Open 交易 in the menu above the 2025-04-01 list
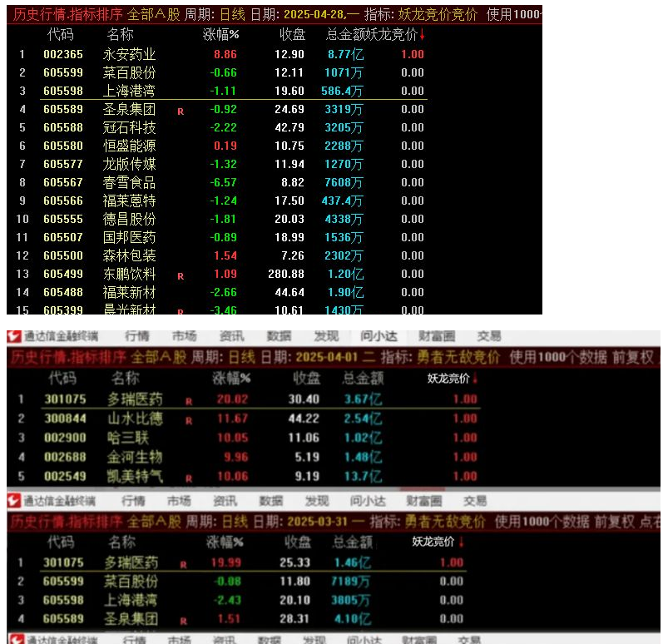The image size is (668, 644). click(489, 336)
